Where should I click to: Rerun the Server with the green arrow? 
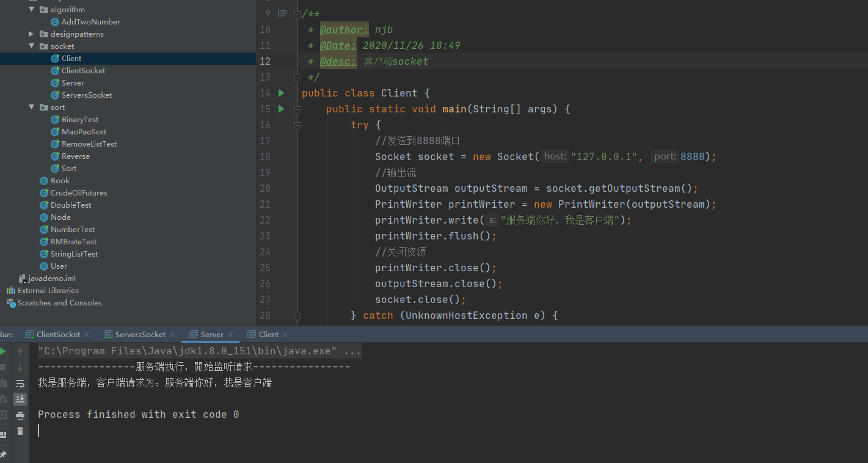[3, 351]
